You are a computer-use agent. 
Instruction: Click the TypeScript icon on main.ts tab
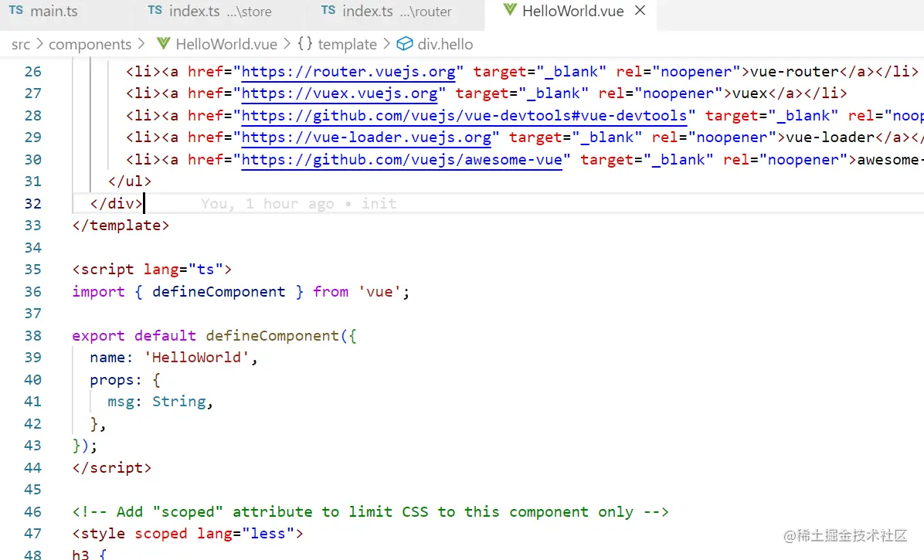[x=16, y=11]
